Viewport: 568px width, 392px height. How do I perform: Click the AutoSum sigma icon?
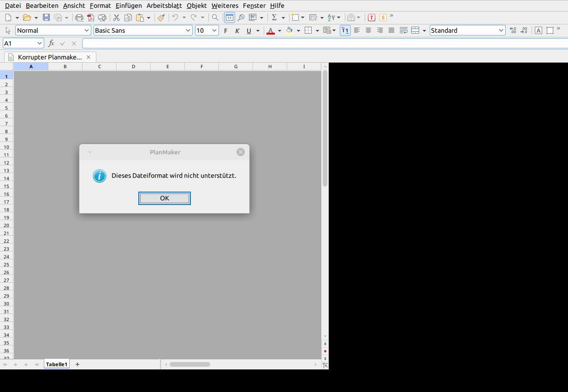tap(274, 18)
